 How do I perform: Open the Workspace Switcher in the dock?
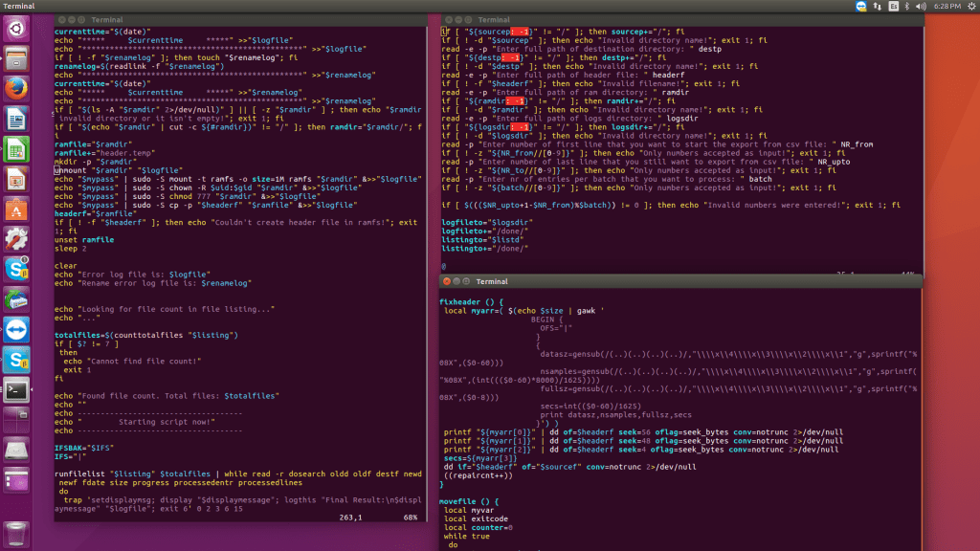tap(16, 420)
